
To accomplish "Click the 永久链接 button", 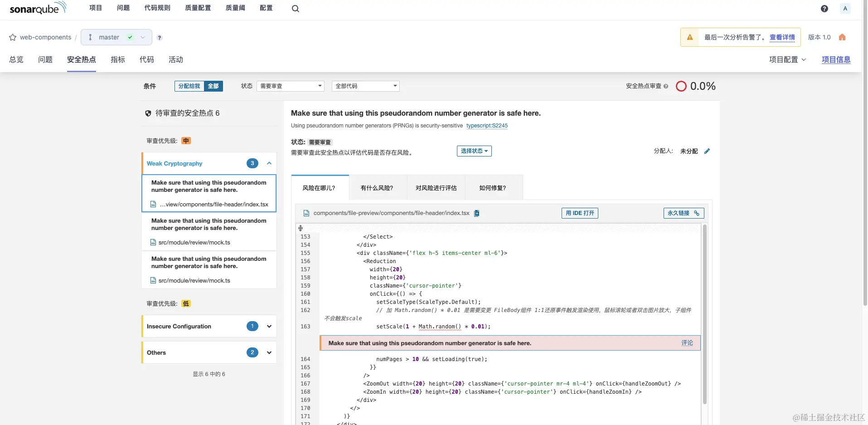I will click(x=684, y=213).
